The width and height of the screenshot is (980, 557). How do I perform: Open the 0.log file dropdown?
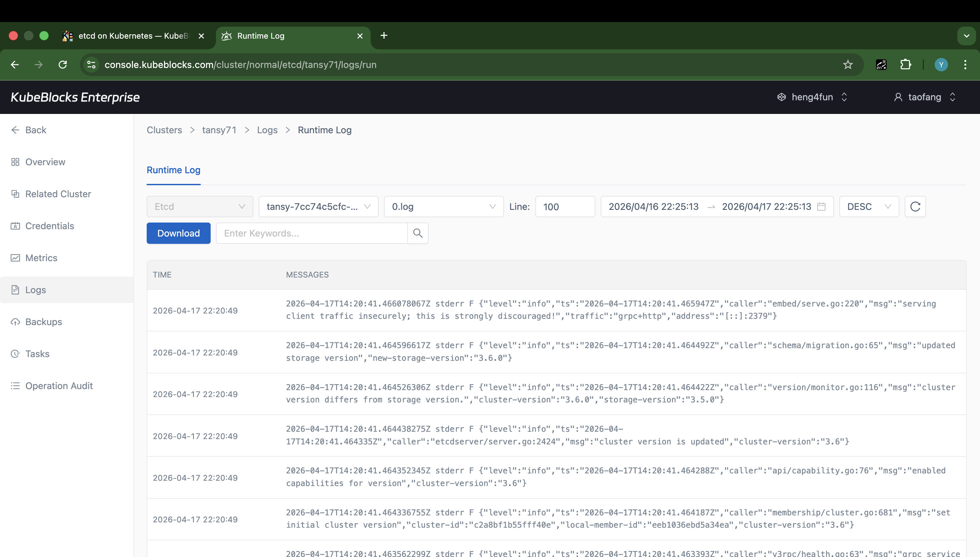444,207
